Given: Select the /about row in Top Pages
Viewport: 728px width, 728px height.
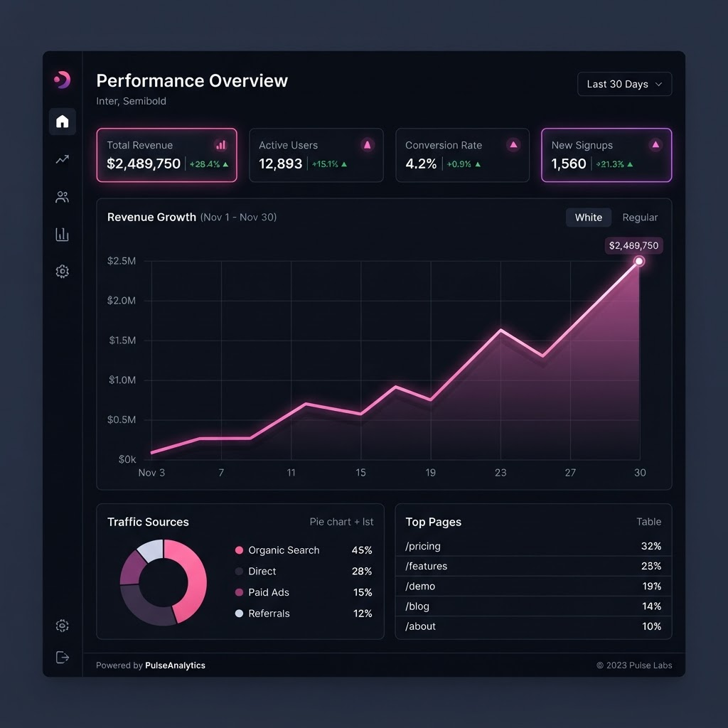Looking at the screenshot, I should 533,626.
